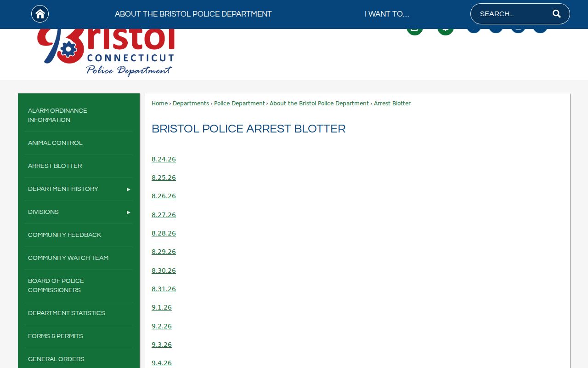This screenshot has width=588, height=368.
Task: Open the 9.1.26 arrest blotter
Action: (x=162, y=308)
